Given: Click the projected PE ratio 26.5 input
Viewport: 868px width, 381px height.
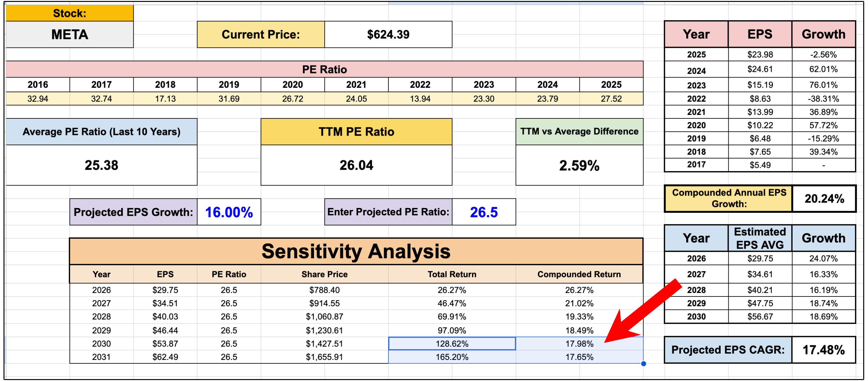Looking at the screenshot, I should click(x=483, y=212).
